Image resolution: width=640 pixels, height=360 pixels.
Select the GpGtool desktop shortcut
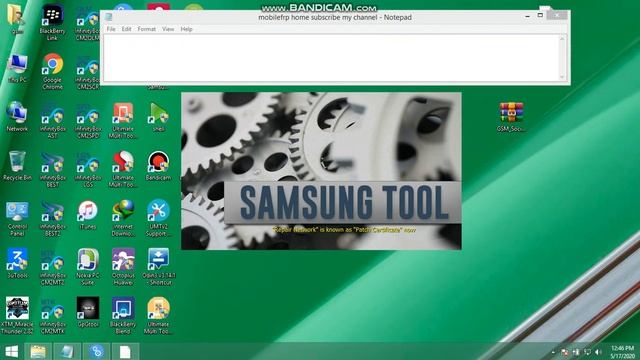[88, 313]
